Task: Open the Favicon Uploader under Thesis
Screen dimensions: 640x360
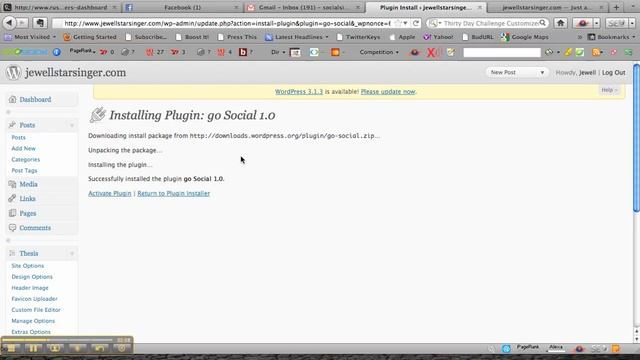Action: (34, 299)
